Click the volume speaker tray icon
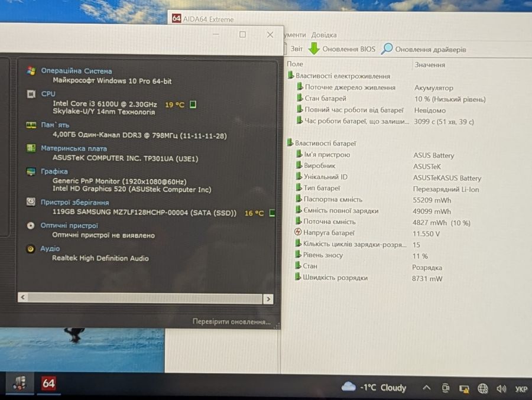 coord(501,388)
